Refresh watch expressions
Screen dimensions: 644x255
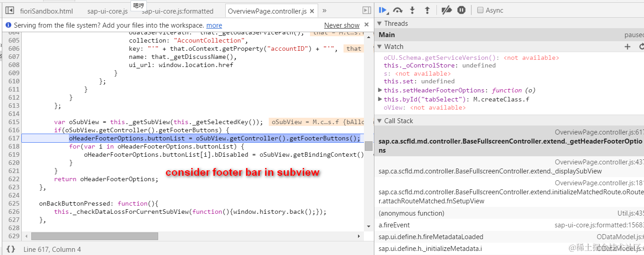click(x=641, y=47)
